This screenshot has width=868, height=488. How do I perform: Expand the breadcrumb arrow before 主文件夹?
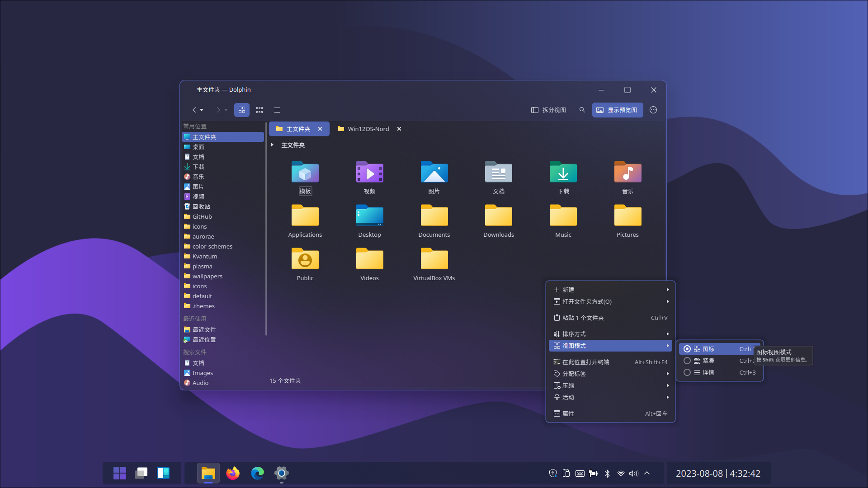pos(272,145)
